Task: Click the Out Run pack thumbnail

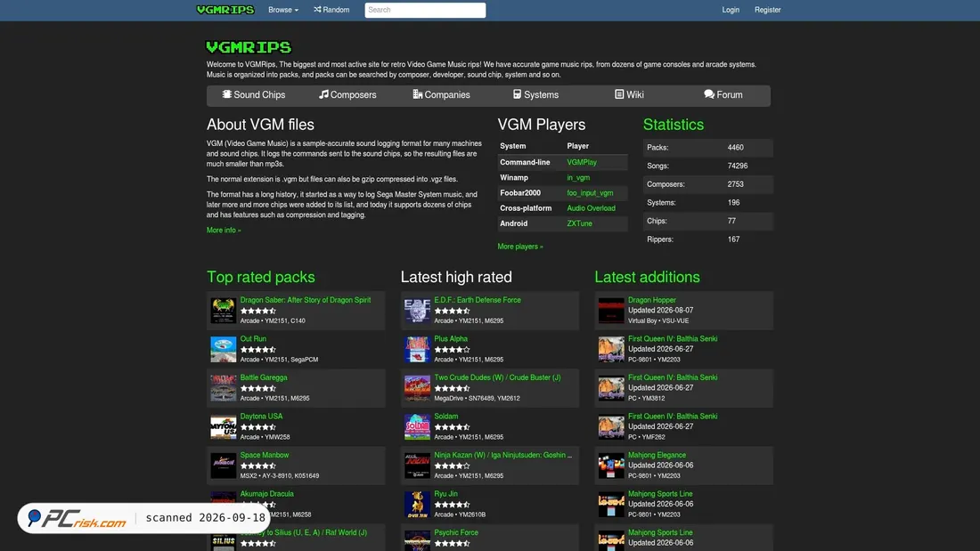Action: click(223, 349)
